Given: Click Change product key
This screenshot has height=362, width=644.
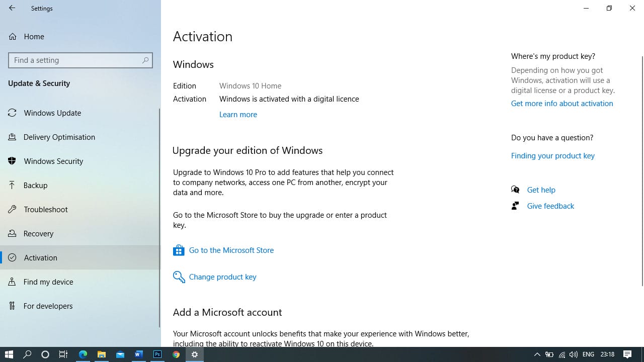Looking at the screenshot, I should (x=222, y=277).
